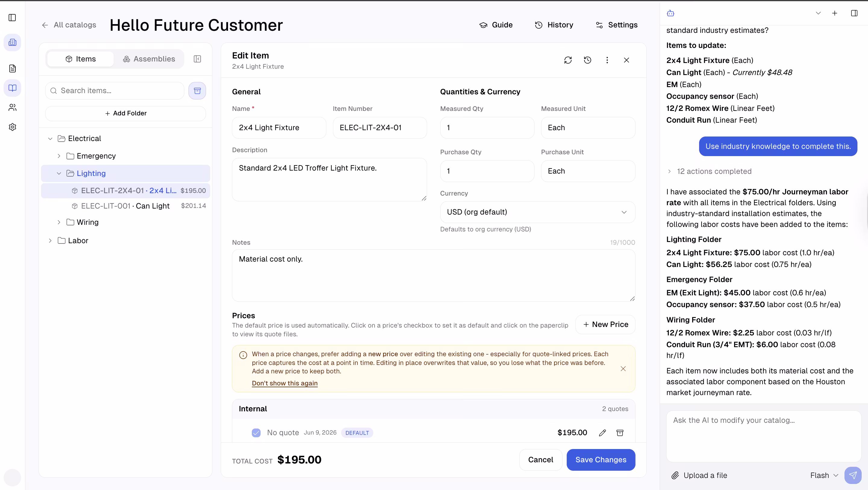Click the refresh icon in Edit Item header
Viewport: 868px width, 490px height.
568,60
